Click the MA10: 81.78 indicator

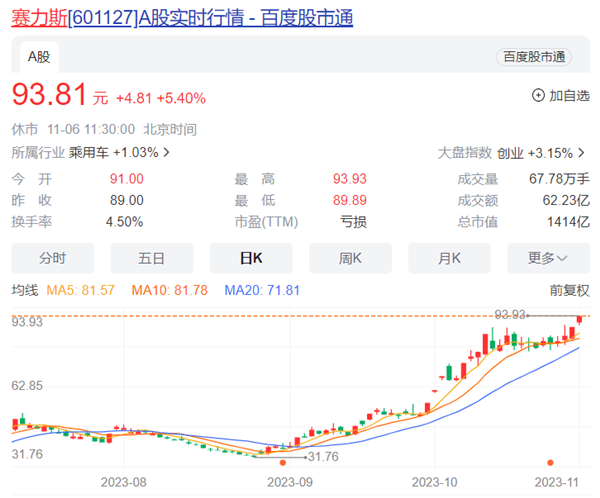(170, 290)
